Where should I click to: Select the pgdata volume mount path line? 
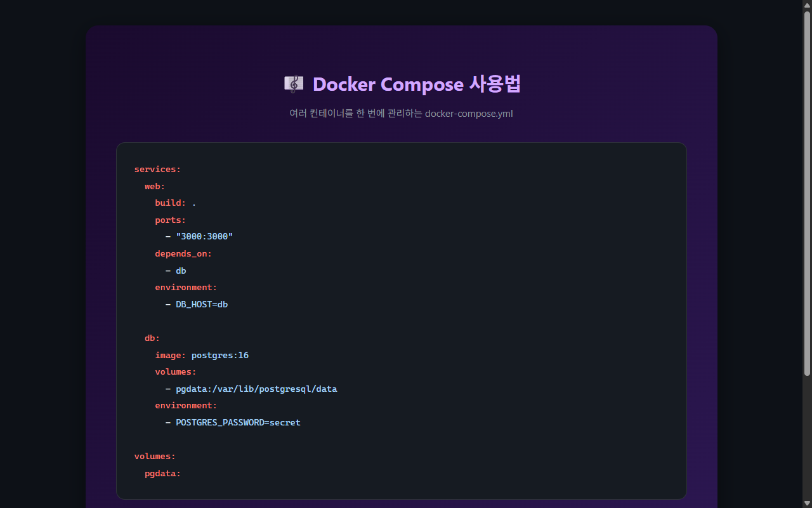256,389
